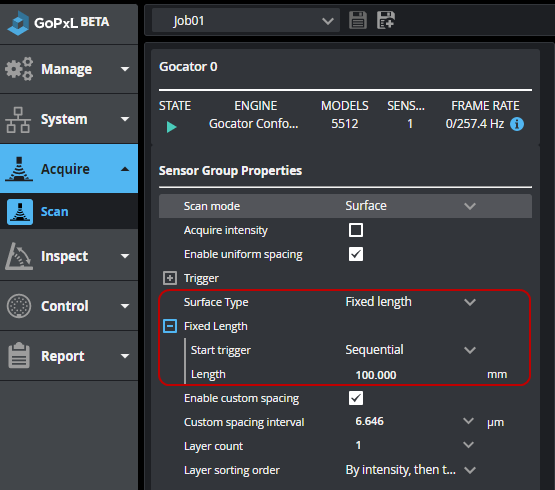
Task: Open the Scan mode Surface dropdown
Action: point(411,206)
